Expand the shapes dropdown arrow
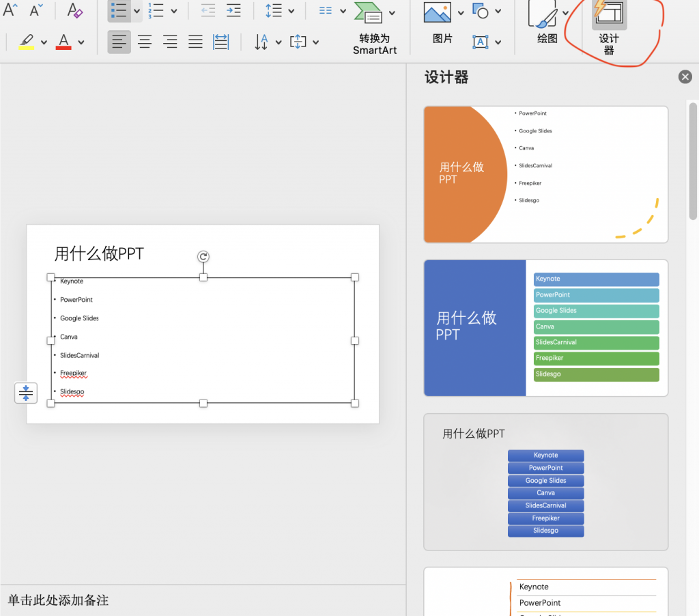 point(498,12)
